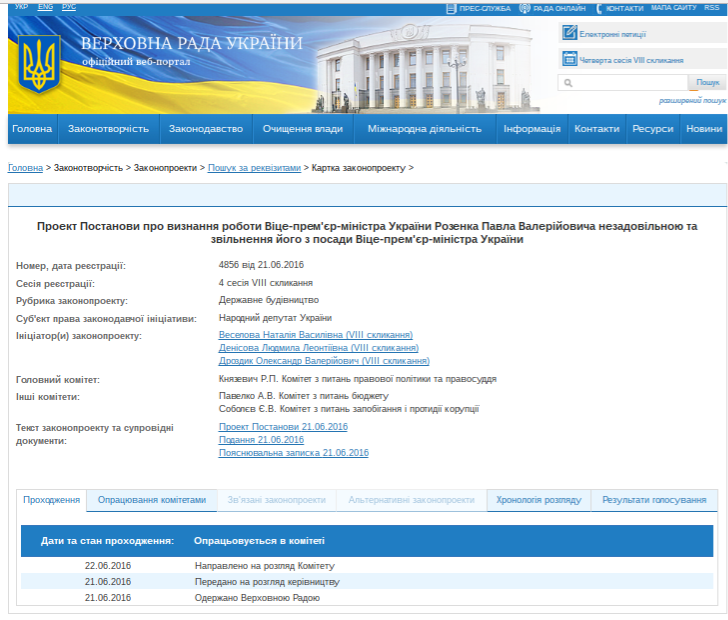Click the Верховна Рада України title
The image size is (728, 620).
point(192,43)
